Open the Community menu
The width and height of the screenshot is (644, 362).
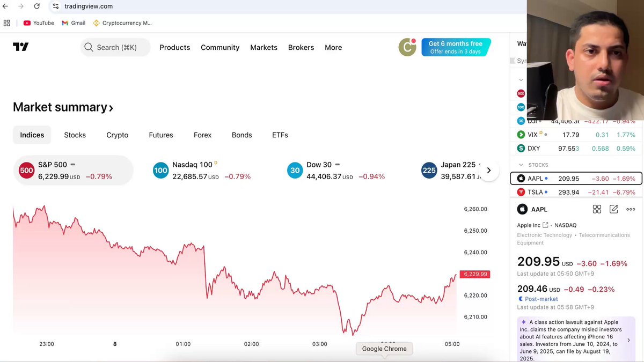click(220, 47)
